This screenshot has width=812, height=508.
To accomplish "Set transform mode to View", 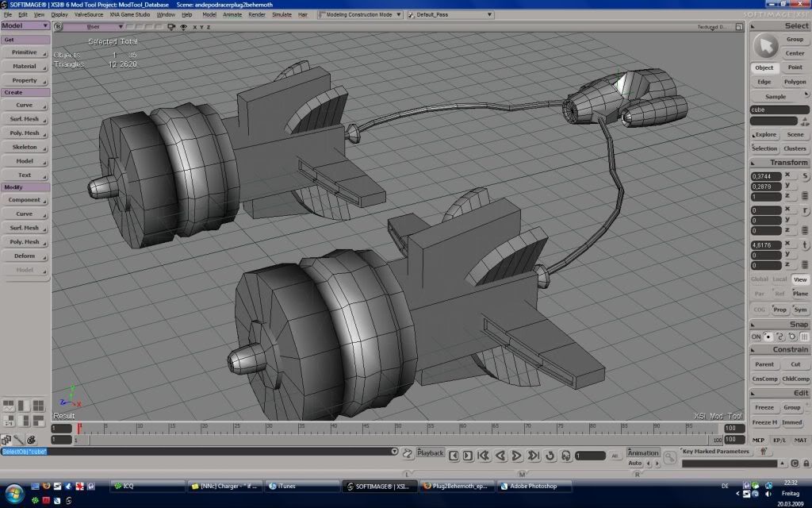I will coord(800,279).
